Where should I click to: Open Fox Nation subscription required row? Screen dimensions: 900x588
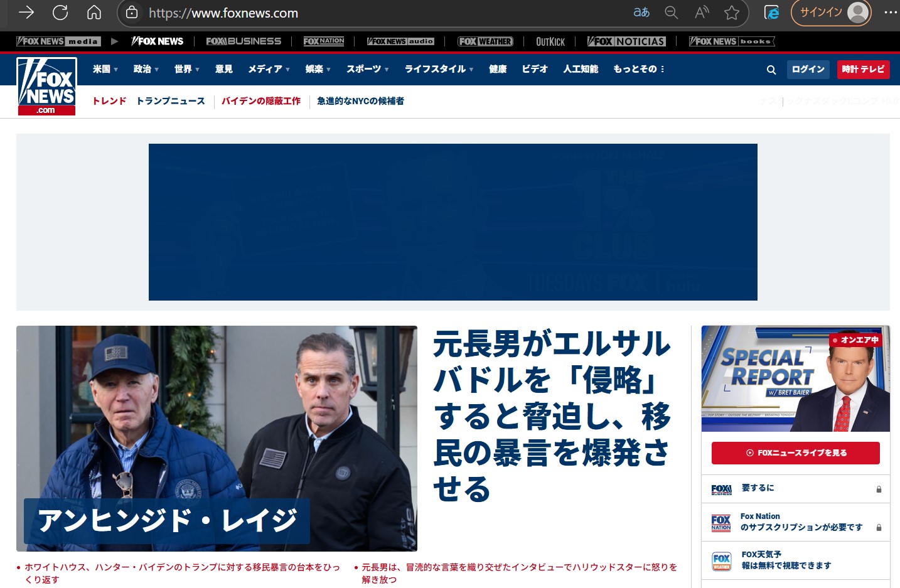796,522
